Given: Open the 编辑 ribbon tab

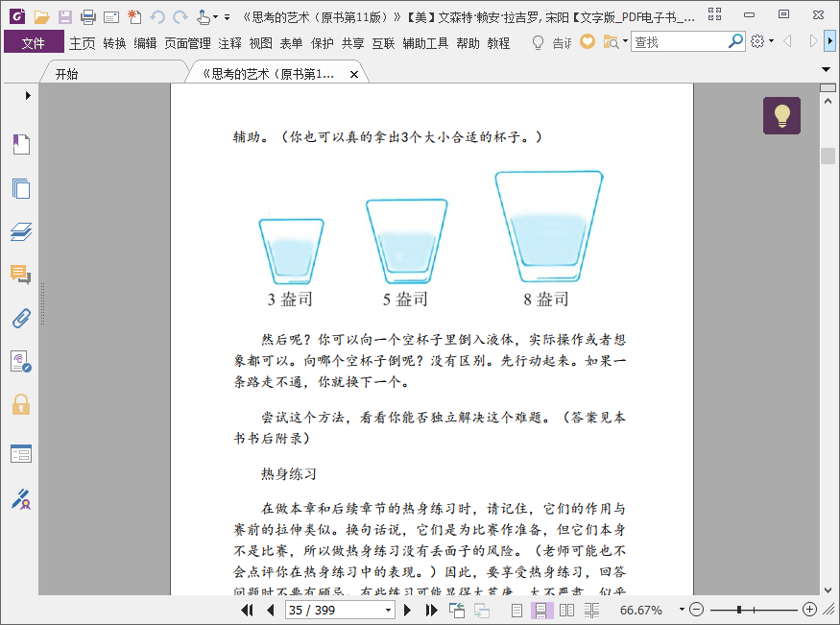Looking at the screenshot, I should (145, 43).
